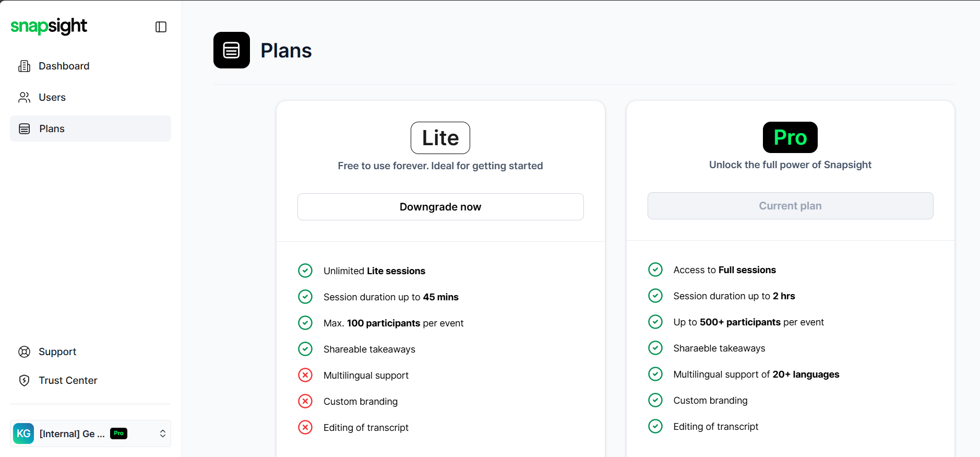Click the red X beside Lite Custom branding
Viewport: 980px width, 457px height.
click(x=305, y=401)
